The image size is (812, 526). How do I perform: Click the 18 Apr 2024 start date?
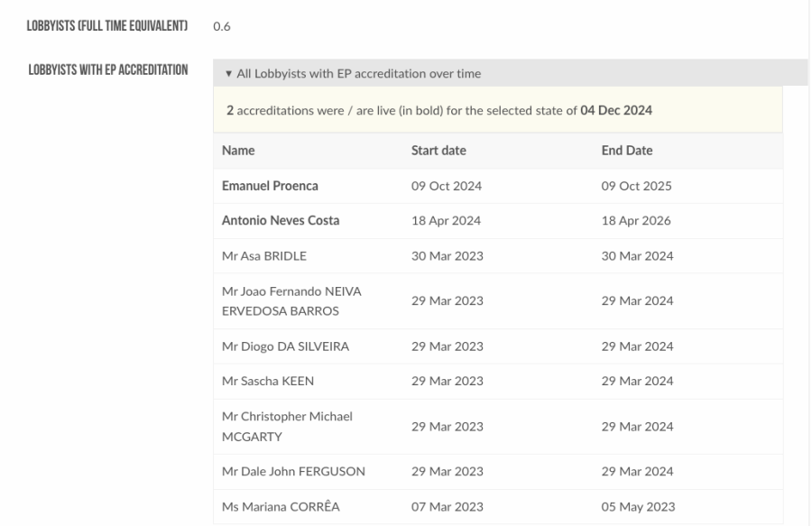446,220
